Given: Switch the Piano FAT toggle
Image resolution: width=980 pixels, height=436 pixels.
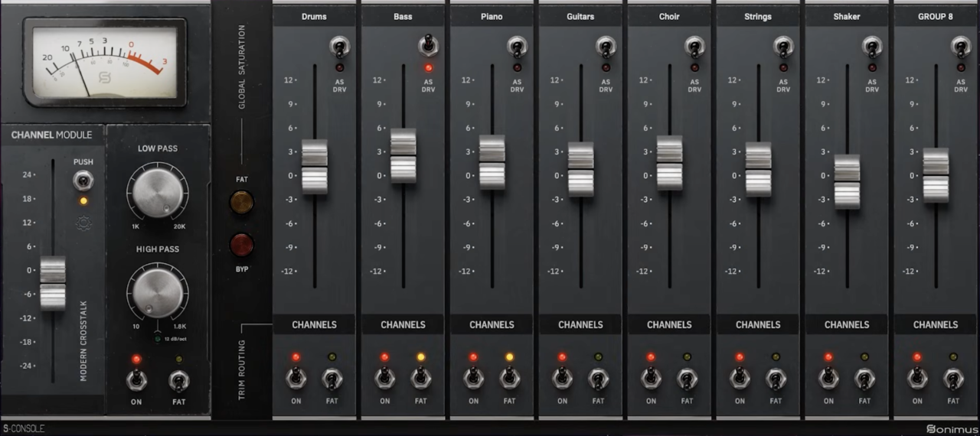Looking at the screenshot, I should click(x=509, y=378).
